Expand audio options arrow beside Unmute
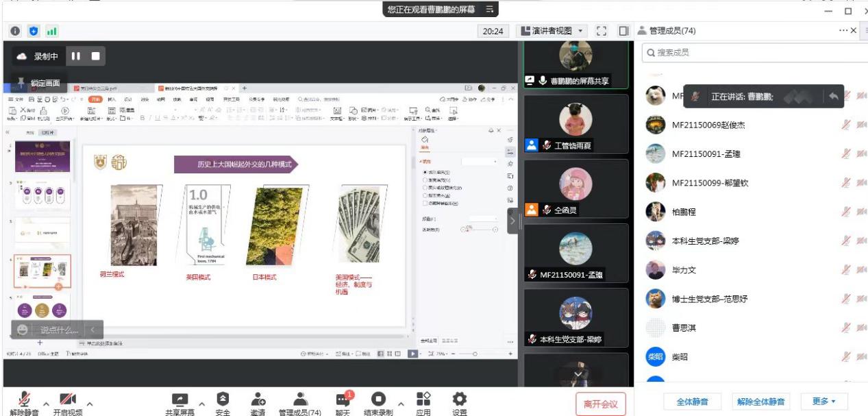 [x=46, y=403]
